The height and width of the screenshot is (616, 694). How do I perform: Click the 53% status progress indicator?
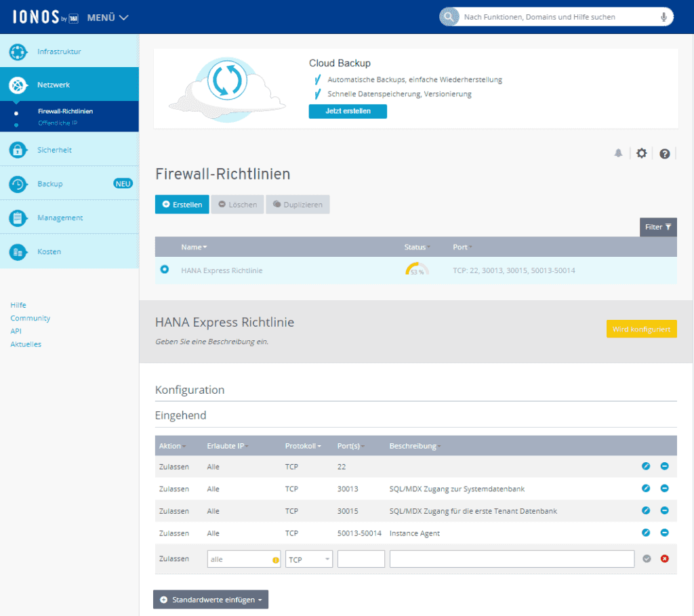417,270
